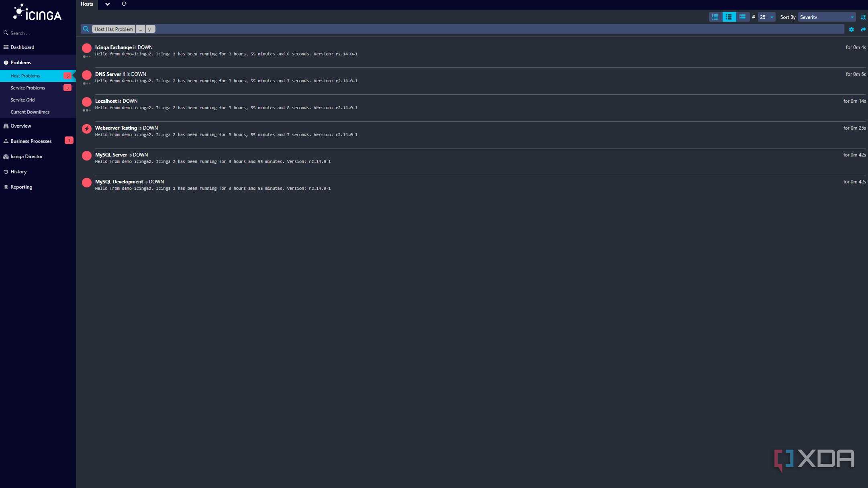Open Service Problems menu entry
Viewport: 868px width, 488px height.
(28, 88)
